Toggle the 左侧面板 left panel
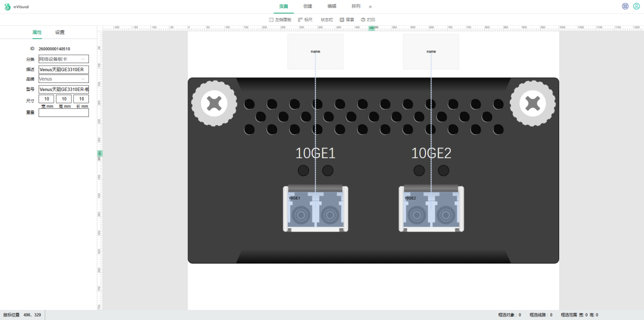 [x=280, y=20]
